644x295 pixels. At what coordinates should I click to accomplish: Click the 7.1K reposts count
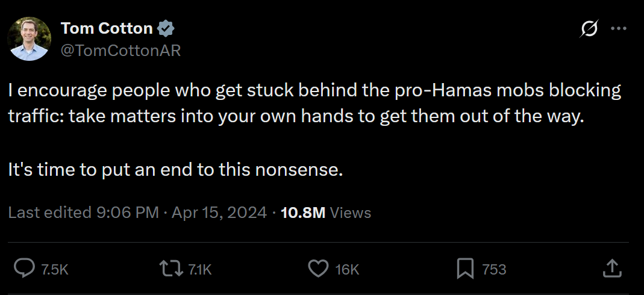[x=200, y=270]
